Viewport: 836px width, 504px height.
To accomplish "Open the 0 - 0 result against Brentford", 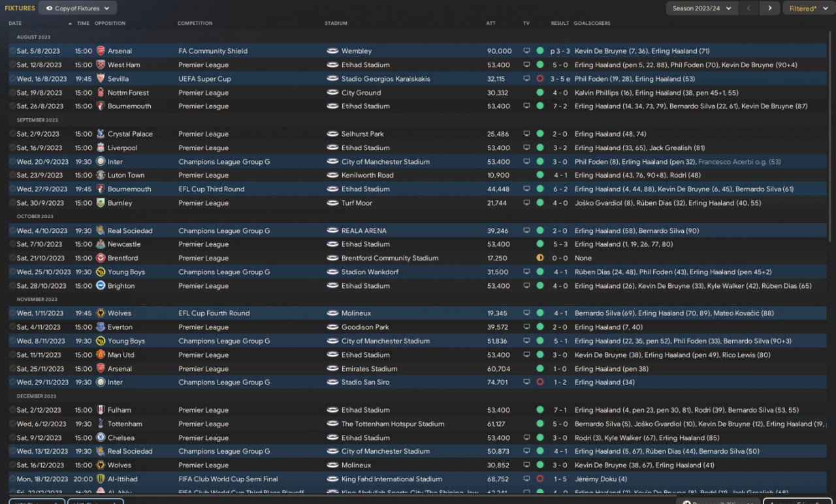I will coord(560,258).
